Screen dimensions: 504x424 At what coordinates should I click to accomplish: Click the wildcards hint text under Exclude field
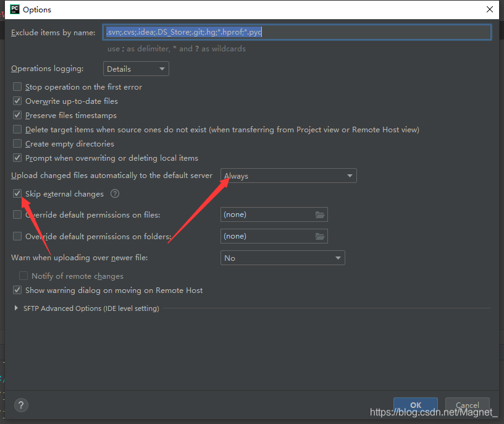pos(177,49)
